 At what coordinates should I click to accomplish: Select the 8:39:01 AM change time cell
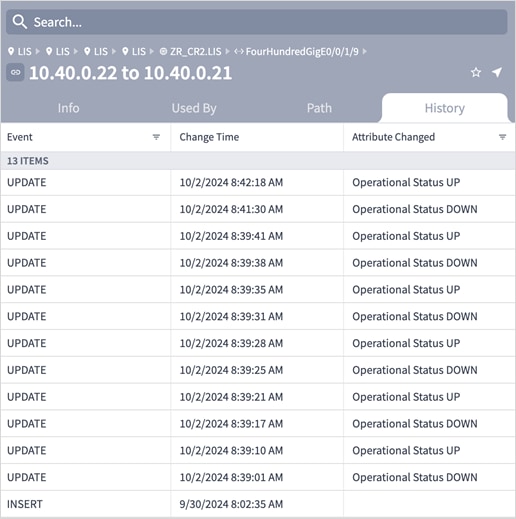[x=257, y=477]
